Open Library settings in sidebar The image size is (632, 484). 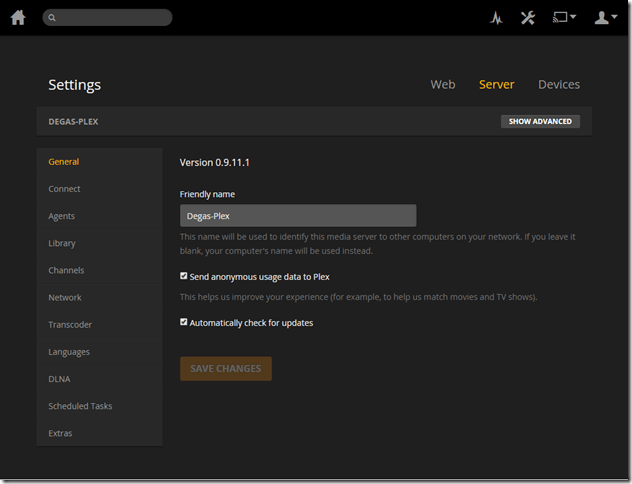coord(62,243)
